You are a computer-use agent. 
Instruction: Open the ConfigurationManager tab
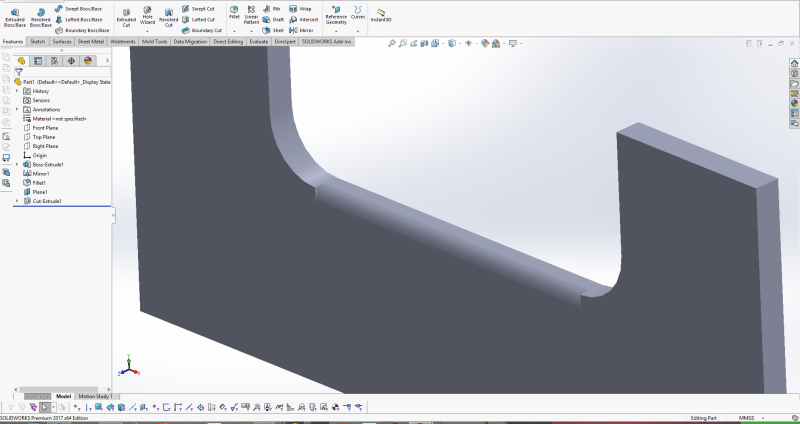[54, 61]
